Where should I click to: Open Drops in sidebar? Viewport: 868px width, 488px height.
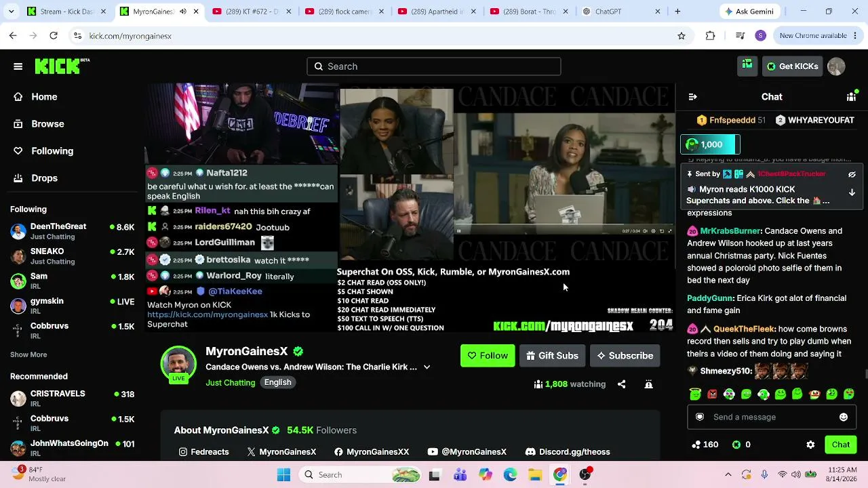[x=44, y=178]
